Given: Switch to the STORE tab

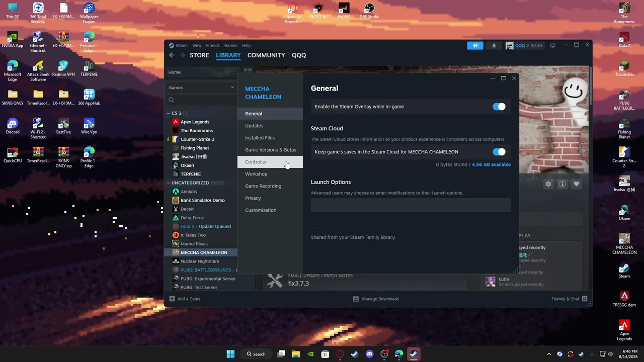Looking at the screenshot, I should [199, 55].
